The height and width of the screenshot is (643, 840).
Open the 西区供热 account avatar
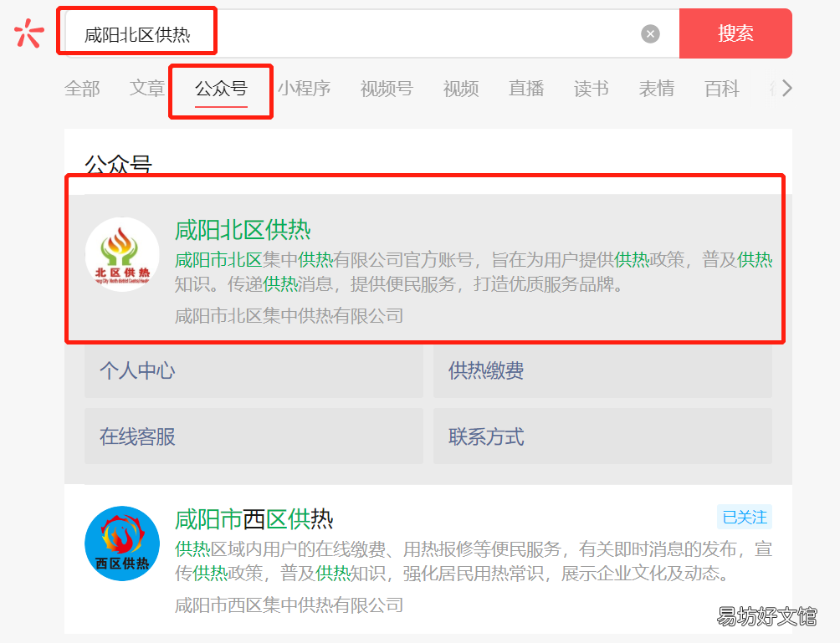click(x=122, y=543)
